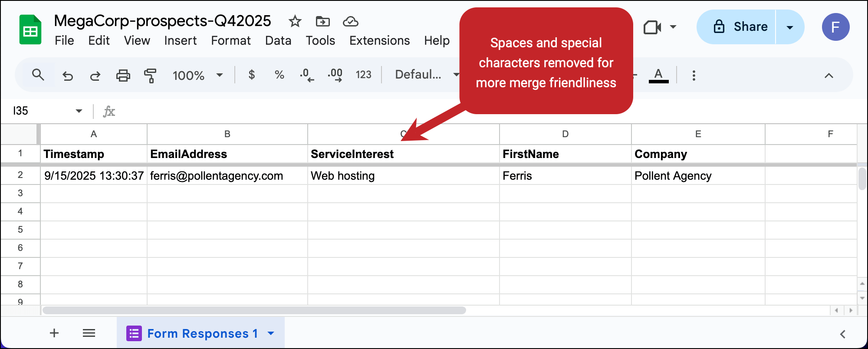Click the Company header cell
The height and width of the screenshot is (349, 868).
coord(698,154)
